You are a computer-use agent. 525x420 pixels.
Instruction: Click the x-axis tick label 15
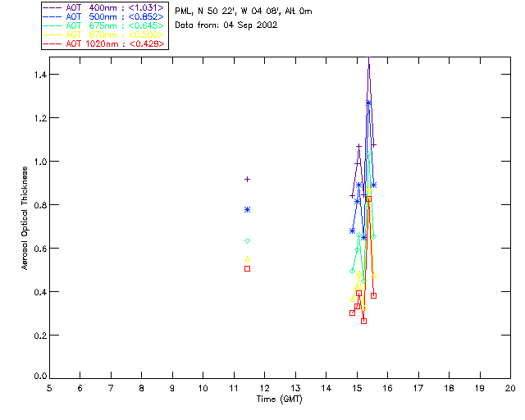point(357,389)
